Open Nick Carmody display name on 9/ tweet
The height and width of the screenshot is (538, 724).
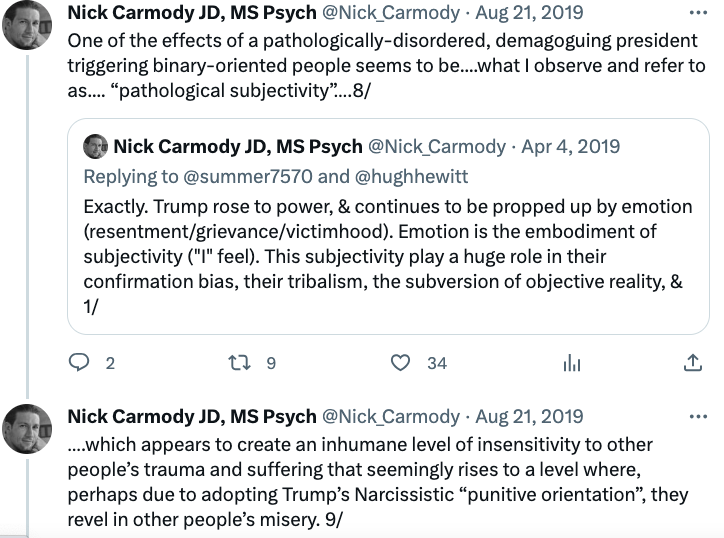coord(189,416)
